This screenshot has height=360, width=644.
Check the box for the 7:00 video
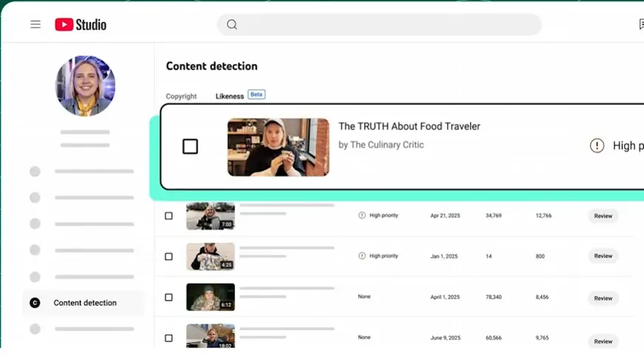click(x=169, y=216)
